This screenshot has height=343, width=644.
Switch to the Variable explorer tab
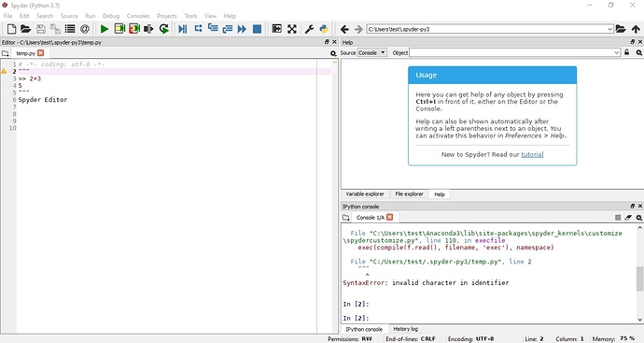click(x=365, y=194)
